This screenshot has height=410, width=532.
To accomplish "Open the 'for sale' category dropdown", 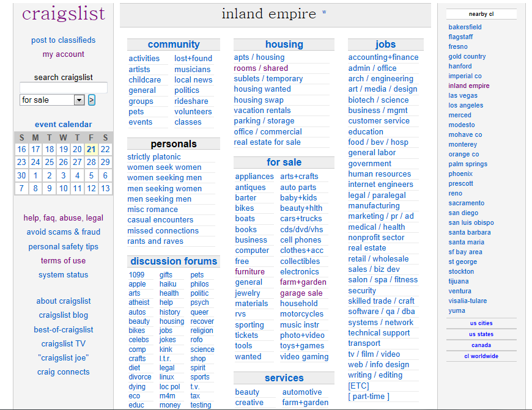I will (52, 100).
